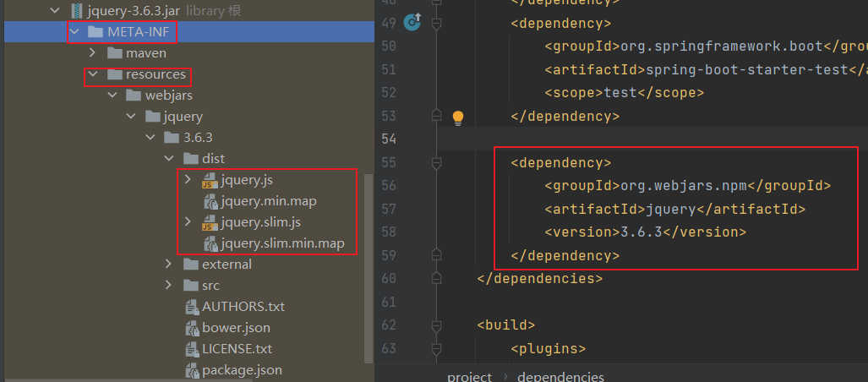The width and height of the screenshot is (868, 382).
Task: Click the META-INF folder icon
Action: pos(96,31)
